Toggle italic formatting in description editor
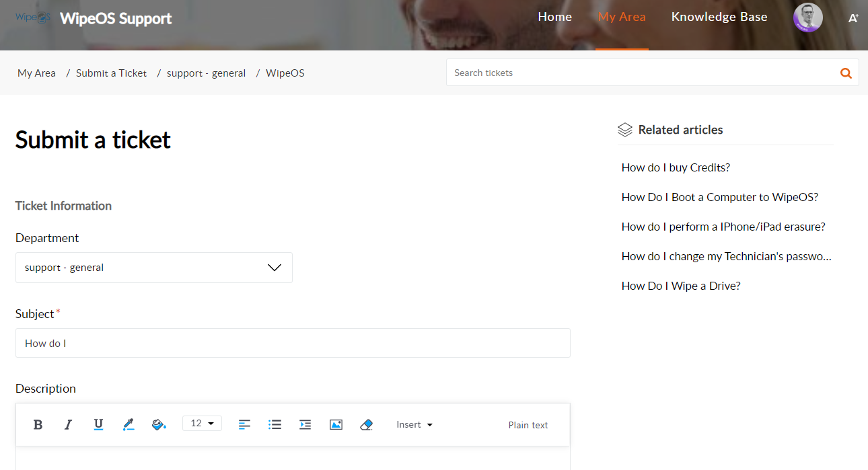The width and height of the screenshot is (868, 470). coord(68,424)
